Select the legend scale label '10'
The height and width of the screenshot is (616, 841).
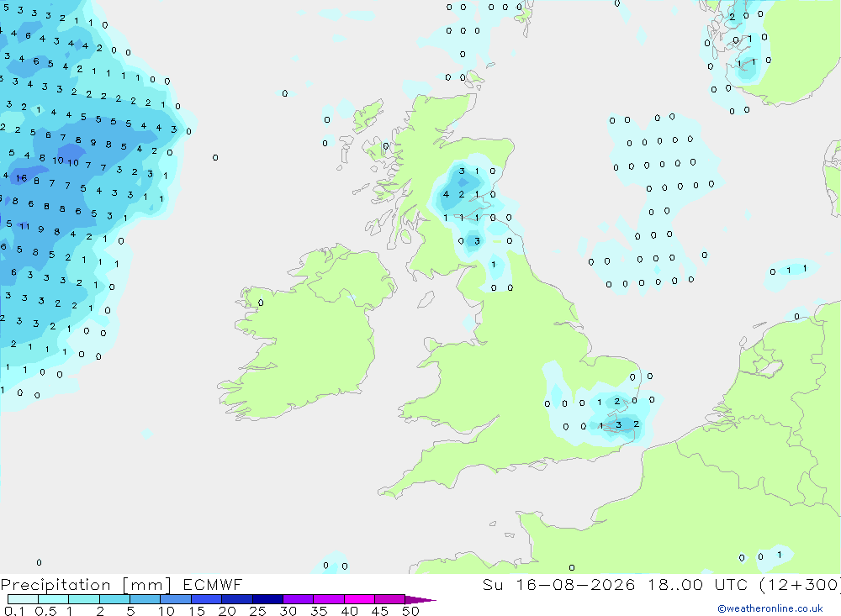pyautogui.click(x=167, y=611)
